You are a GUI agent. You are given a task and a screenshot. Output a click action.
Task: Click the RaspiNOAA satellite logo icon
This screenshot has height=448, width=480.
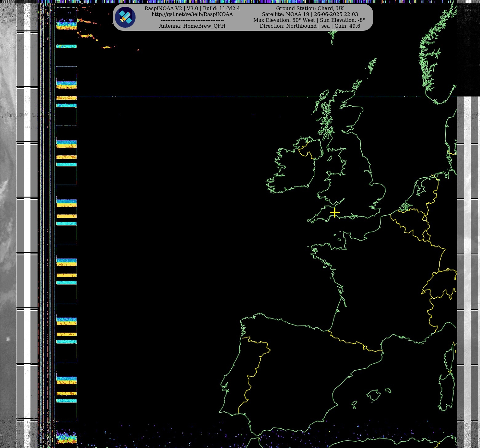(125, 17)
